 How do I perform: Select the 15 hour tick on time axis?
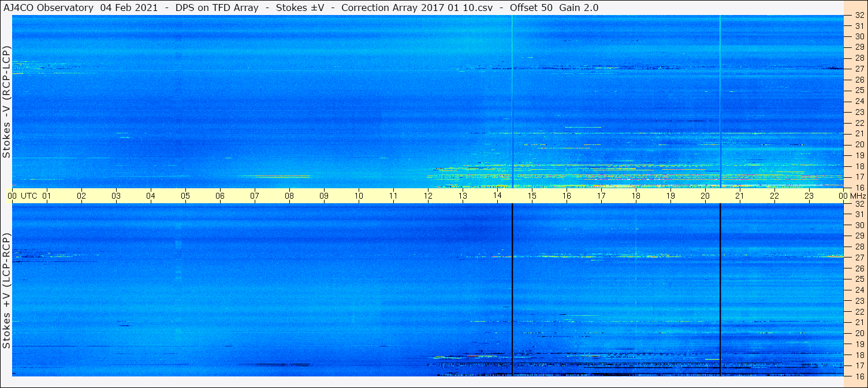532,196
